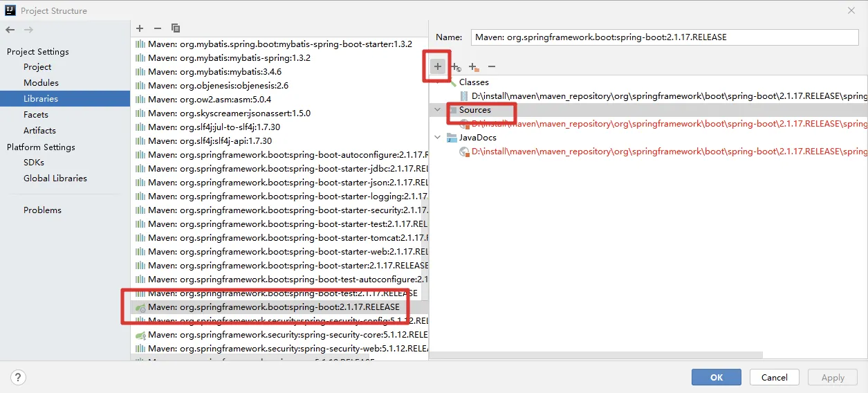This screenshot has width=868, height=393.
Task: Select Maven: spring-boot-starter-tomcat library
Action: 279,238
